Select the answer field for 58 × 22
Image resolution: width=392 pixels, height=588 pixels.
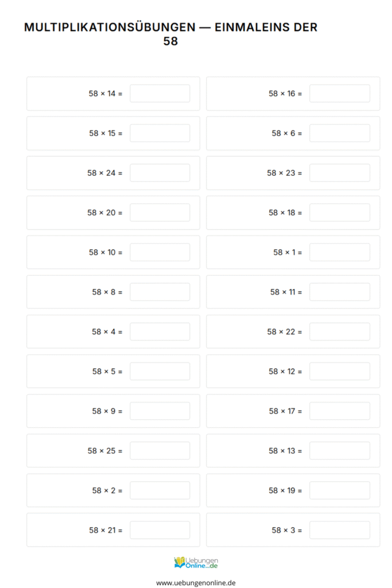coord(340,331)
